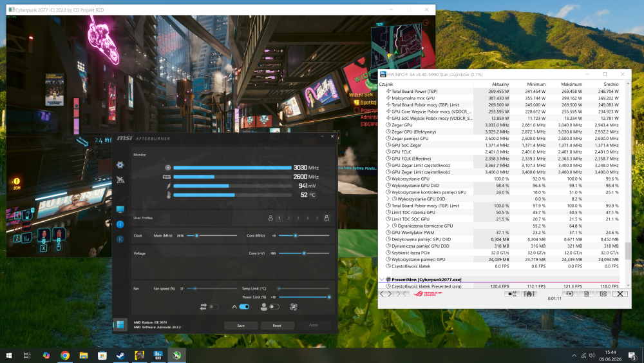Click the Power Limit slider handle

329,297
